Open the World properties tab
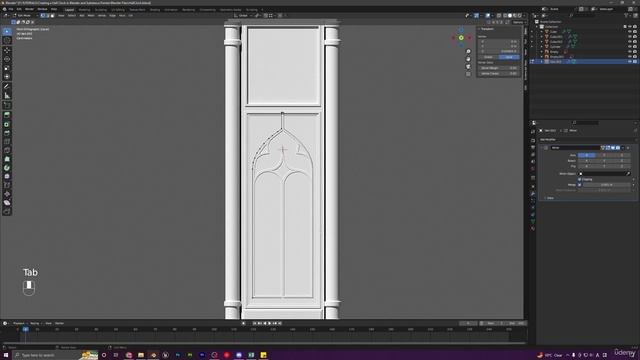This screenshot has width=640, height=360. 533,169
